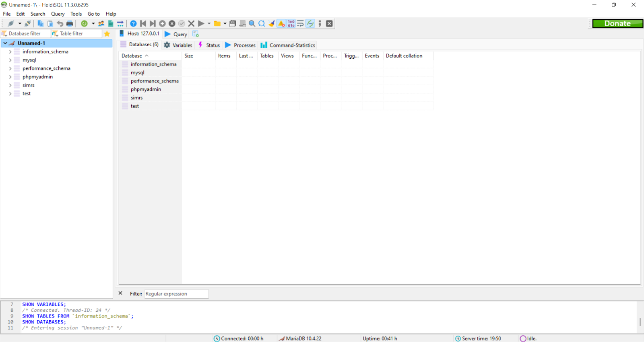Click the Disconnect session toolbar icon
This screenshot has height=342, width=644.
[x=27, y=24]
